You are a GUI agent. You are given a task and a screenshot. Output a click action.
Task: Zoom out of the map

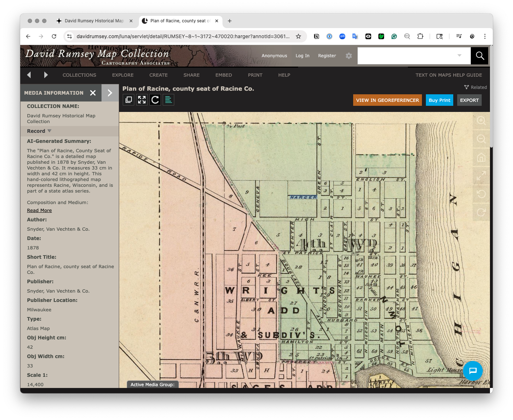pos(481,139)
